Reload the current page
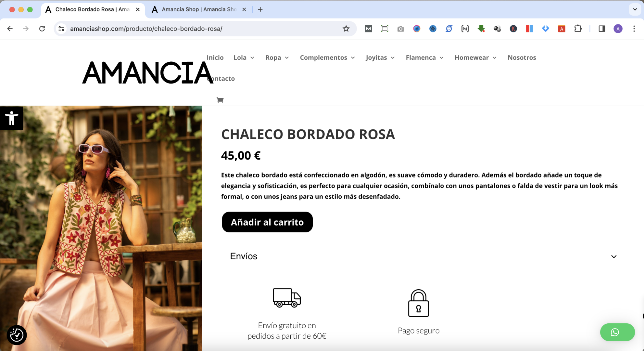The height and width of the screenshot is (351, 644). (x=42, y=29)
